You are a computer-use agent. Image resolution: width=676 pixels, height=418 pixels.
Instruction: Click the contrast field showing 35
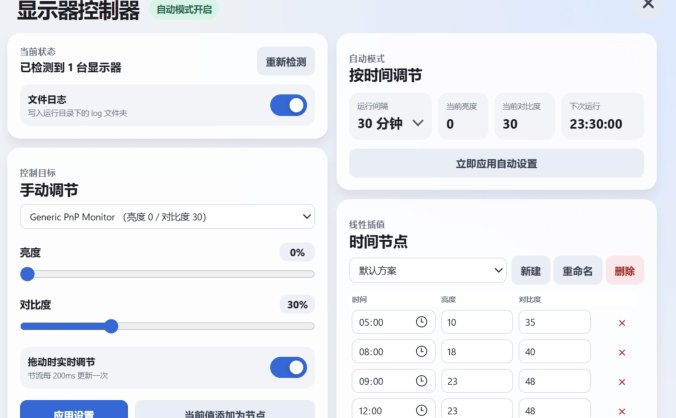pyautogui.click(x=554, y=322)
